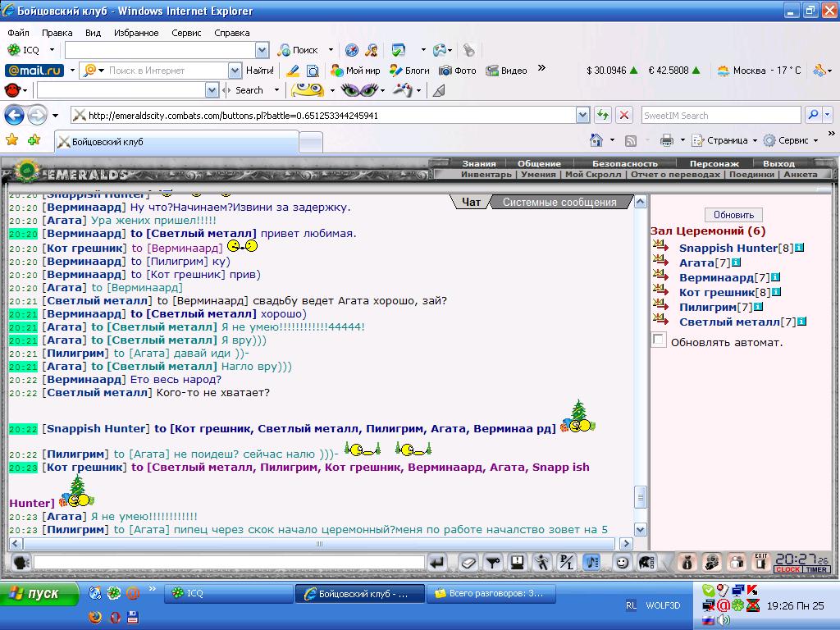
Task: Click the talking head icon left of chat input
Action: point(21,563)
